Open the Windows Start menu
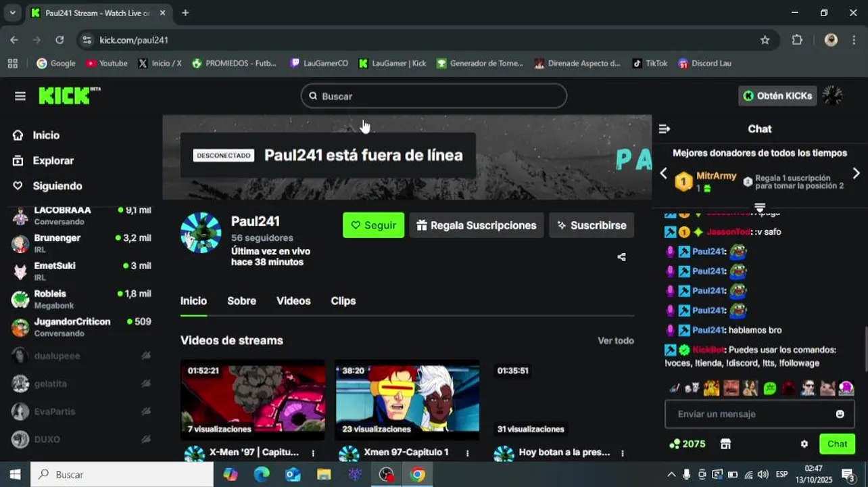The image size is (868, 487). pyautogui.click(x=15, y=474)
